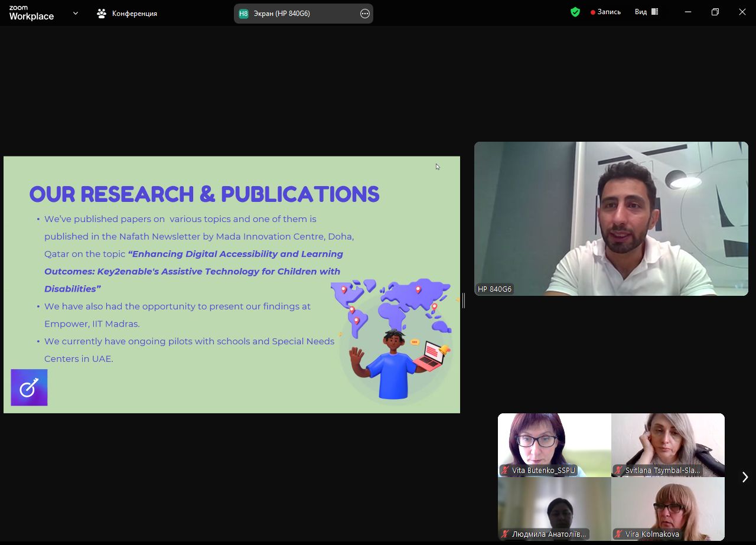Image resolution: width=756 pixels, height=545 pixels.
Task: Close the Zoom meeting window
Action: 742,12
